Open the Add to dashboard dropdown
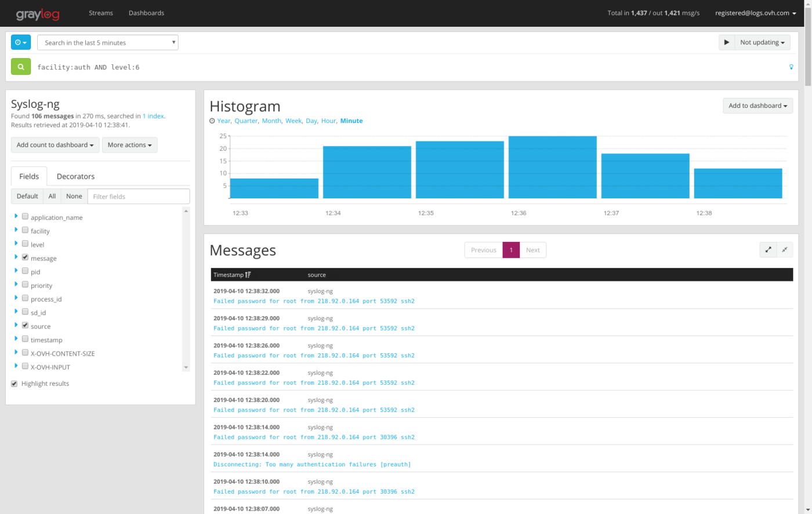 757,105
